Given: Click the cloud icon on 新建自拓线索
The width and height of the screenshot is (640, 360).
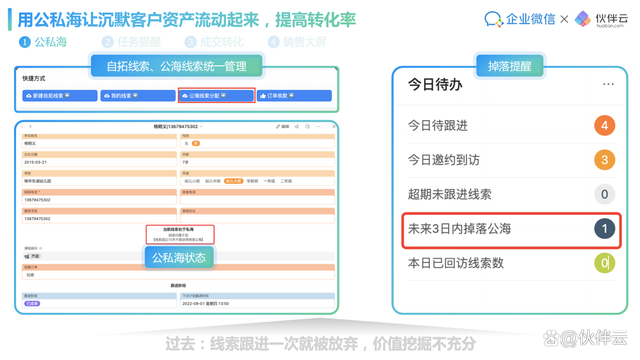Looking at the screenshot, I should click(x=29, y=96).
